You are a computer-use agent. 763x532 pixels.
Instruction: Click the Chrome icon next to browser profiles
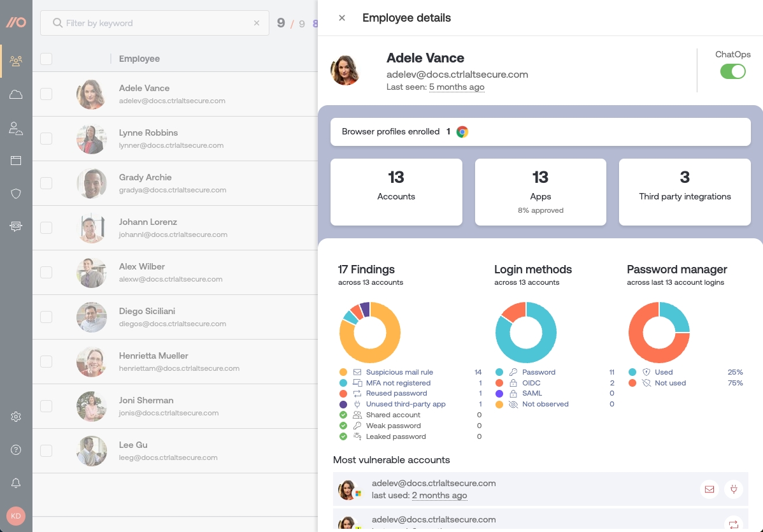click(x=461, y=131)
